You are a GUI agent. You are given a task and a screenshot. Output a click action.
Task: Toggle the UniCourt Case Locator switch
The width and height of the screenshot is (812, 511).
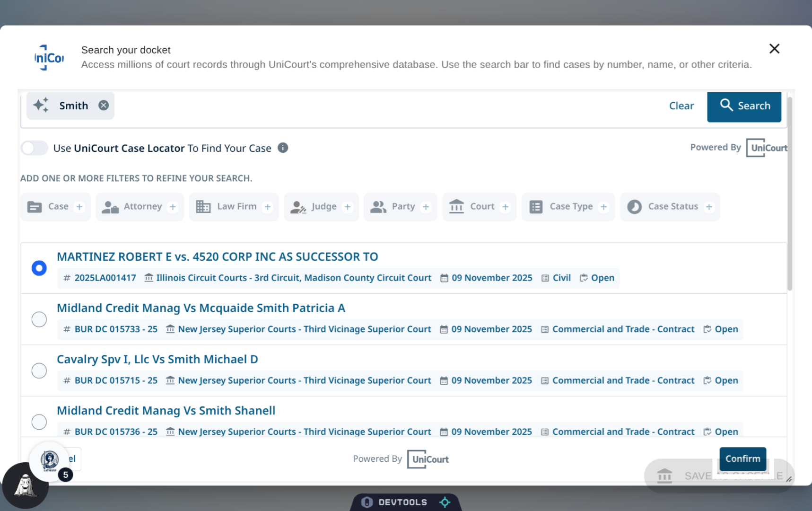(34, 148)
